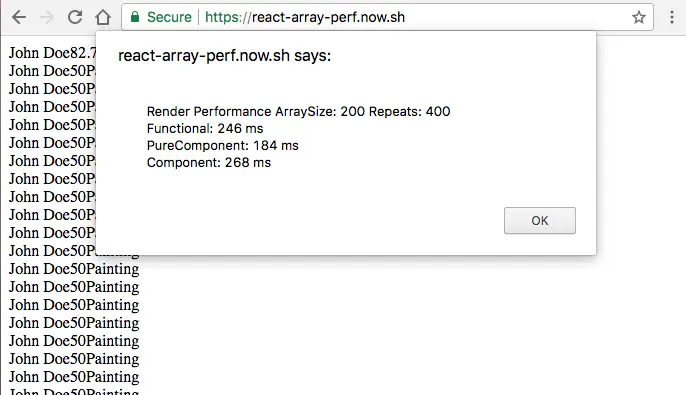This screenshot has width=686, height=395.
Task: Click the green padlock security icon
Action: [x=135, y=17]
